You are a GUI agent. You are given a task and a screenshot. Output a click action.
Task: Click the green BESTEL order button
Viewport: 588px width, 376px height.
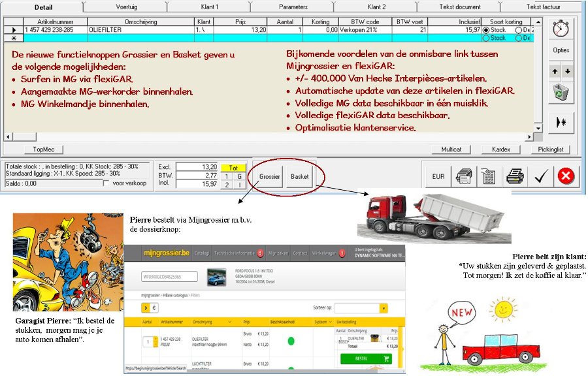pyautogui.click(x=366, y=359)
